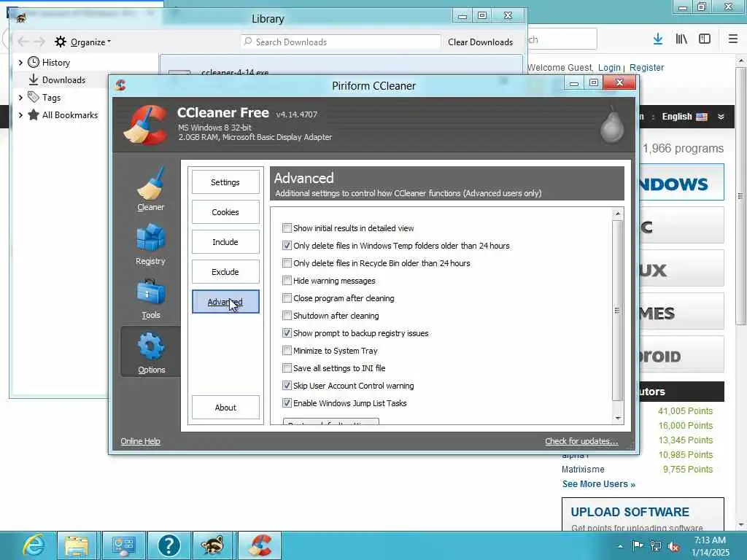The image size is (747, 560).
Task: Expand the All Bookmarks tree item
Action: tap(20, 114)
